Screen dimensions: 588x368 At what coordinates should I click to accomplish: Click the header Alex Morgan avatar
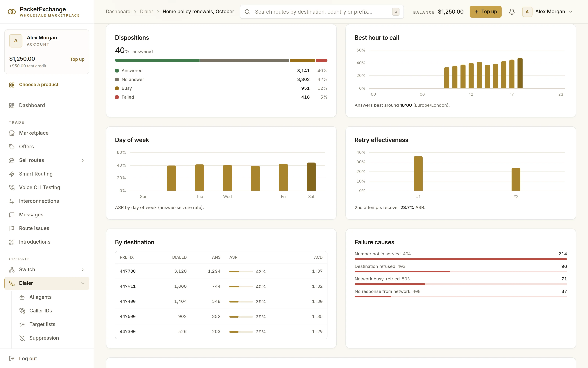point(527,12)
